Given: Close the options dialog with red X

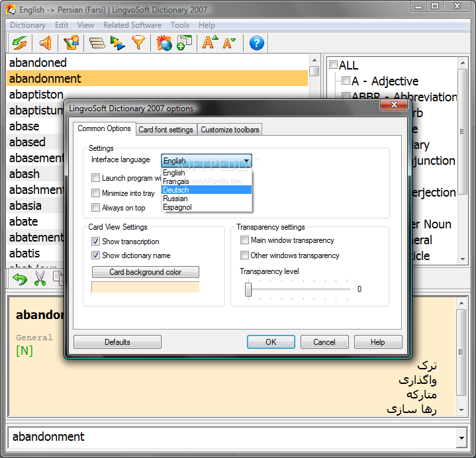Looking at the screenshot, I should click(394, 105).
